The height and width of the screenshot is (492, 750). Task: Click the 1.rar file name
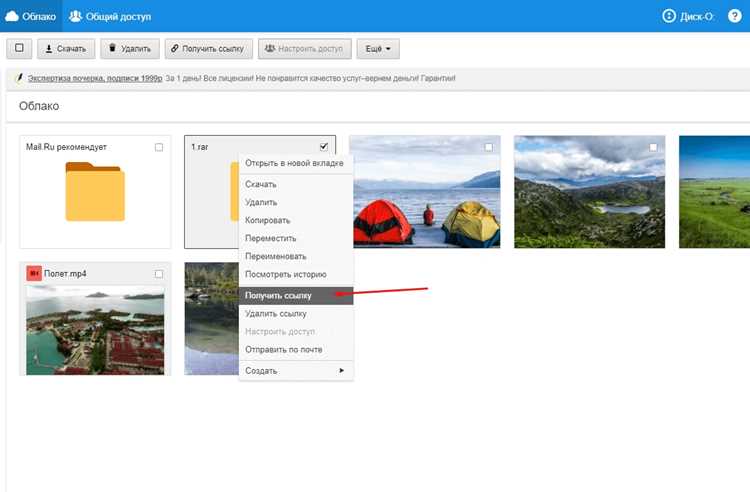pos(199,147)
